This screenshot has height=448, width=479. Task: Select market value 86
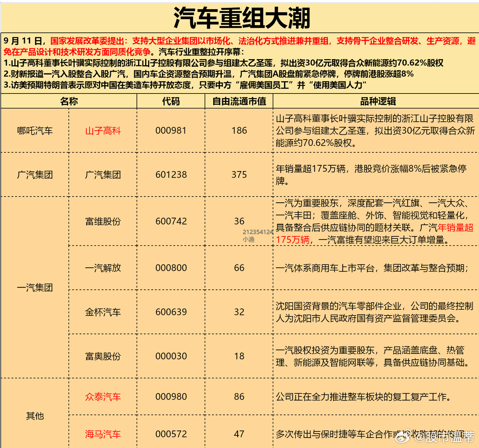(239, 397)
